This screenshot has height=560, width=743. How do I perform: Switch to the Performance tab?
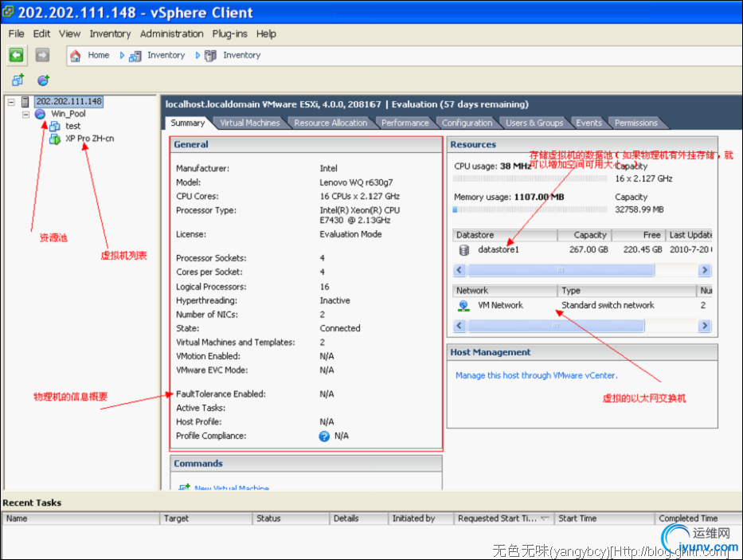(405, 123)
